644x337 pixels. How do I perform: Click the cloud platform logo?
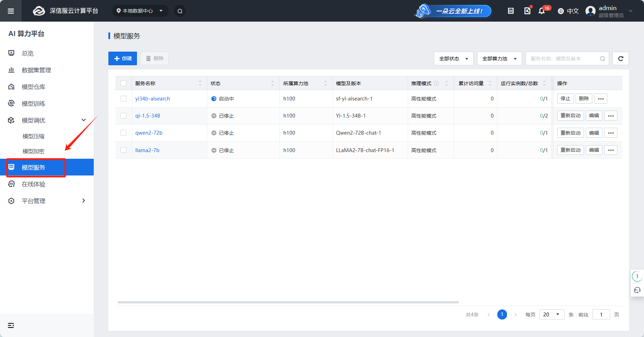click(39, 11)
